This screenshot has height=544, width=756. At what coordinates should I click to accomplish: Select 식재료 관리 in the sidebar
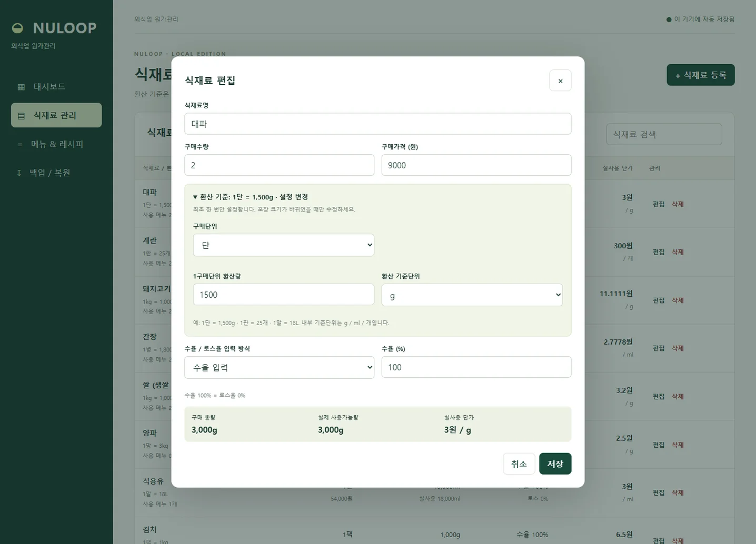pos(56,115)
